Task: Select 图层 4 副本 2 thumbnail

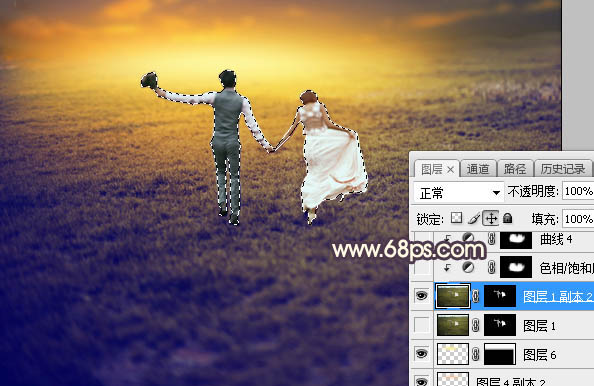Action: coord(453,379)
